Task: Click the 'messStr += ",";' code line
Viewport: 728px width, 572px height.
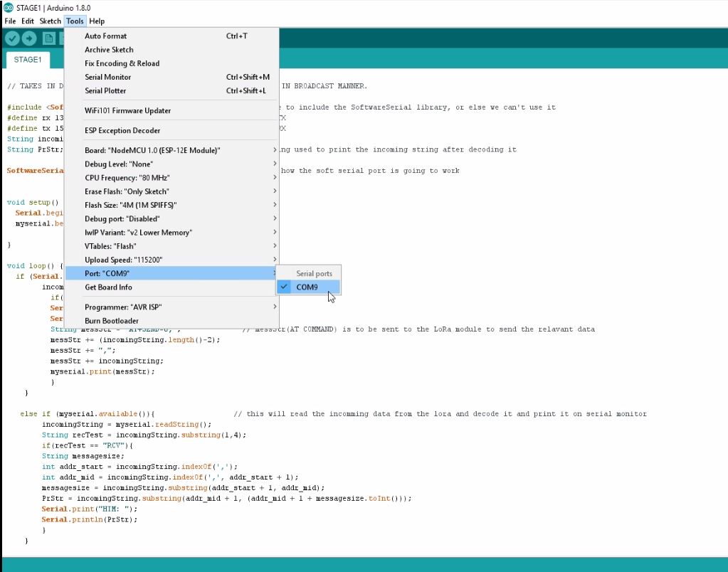Action: pyautogui.click(x=83, y=350)
